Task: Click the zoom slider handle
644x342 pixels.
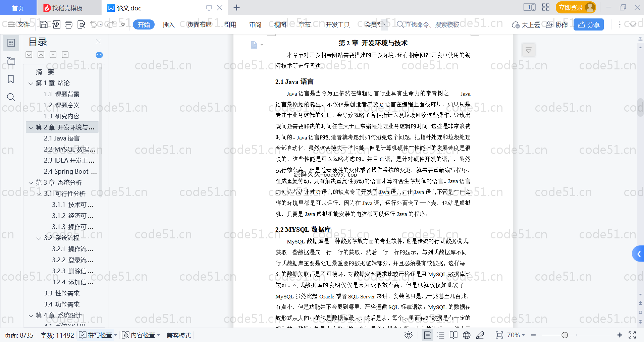Action: 565,335
